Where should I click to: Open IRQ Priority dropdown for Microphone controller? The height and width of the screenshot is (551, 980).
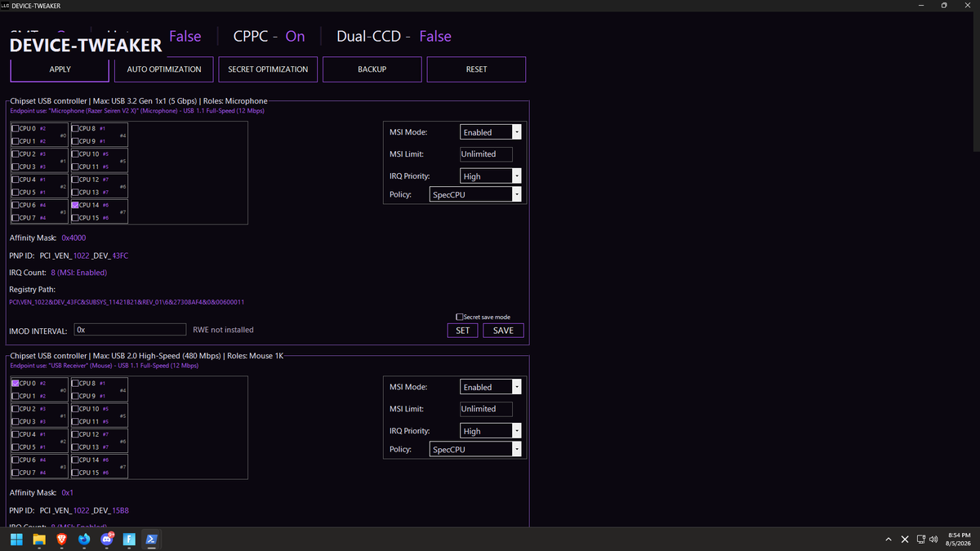pos(491,176)
